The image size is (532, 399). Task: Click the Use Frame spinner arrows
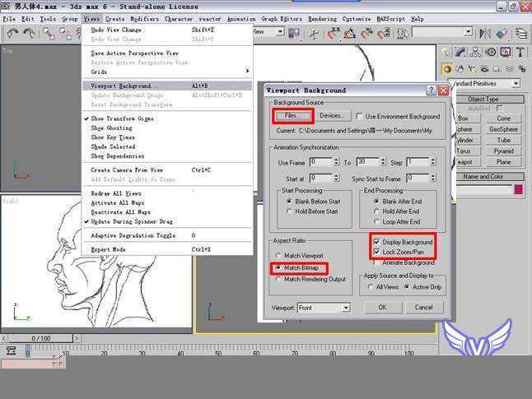click(x=336, y=162)
